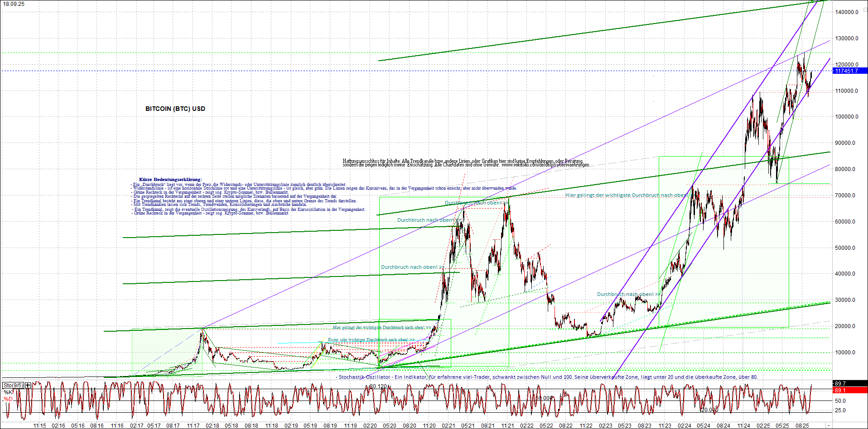Expand the Sto(9/5) indicator plus box

[x=28, y=386]
